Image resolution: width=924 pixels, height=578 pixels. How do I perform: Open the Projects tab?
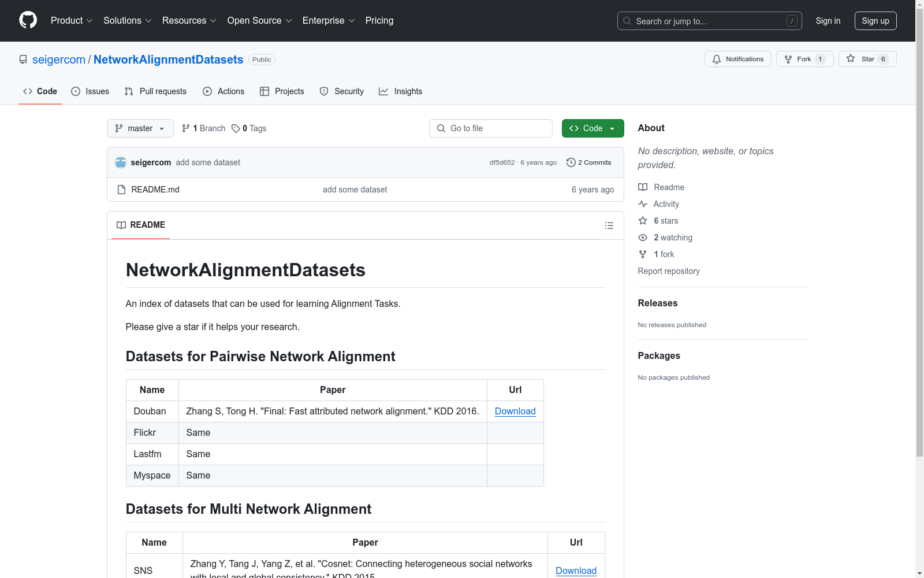(x=282, y=91)
